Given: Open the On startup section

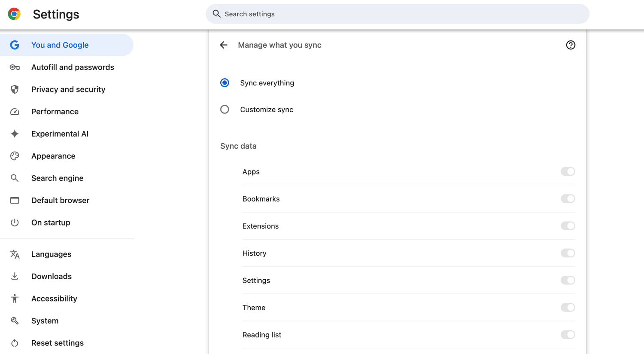Looking at the screenshot, I should (51, 223).
